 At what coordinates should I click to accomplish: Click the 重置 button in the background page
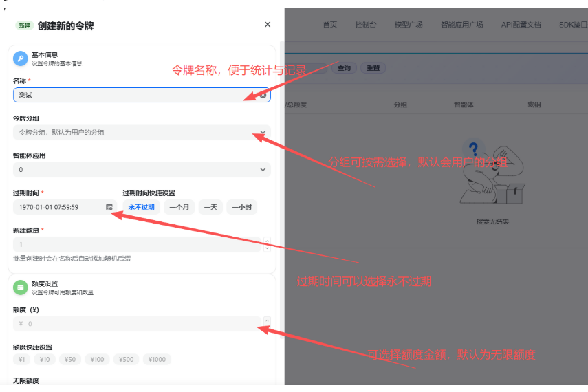pos(373,68)
